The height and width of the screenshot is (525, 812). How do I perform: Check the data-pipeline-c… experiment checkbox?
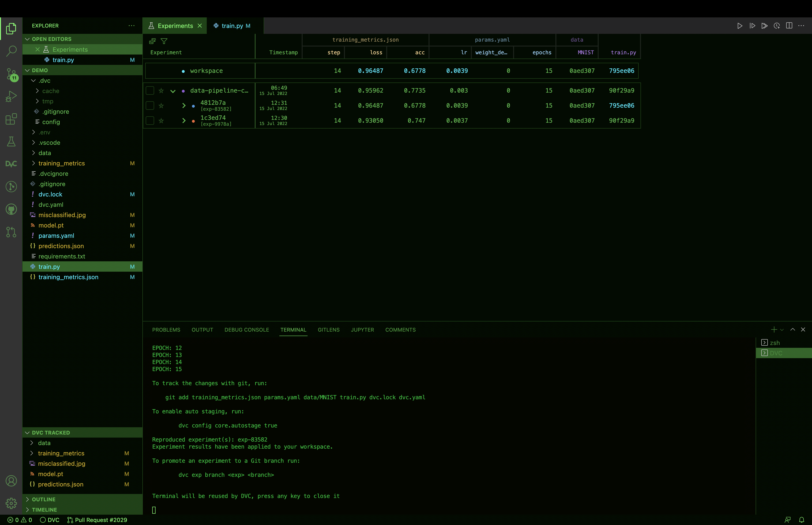(x=150, y=91)
